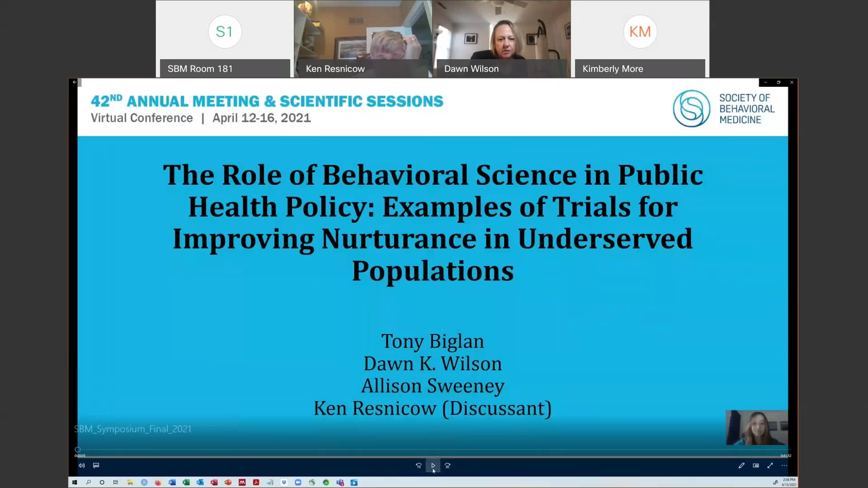Toggle the caption display icon
The image size is (868, 488).
(x=96, y=465)
